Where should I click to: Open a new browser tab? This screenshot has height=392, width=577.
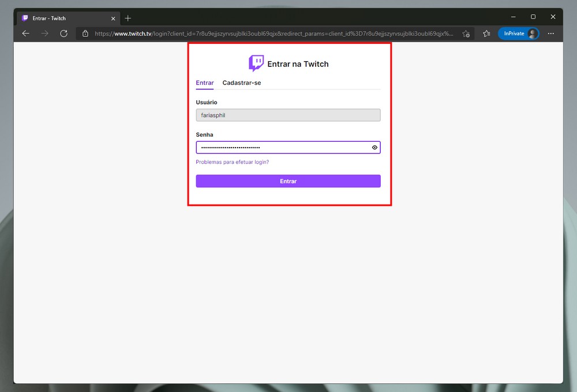[x=128, y=18]
